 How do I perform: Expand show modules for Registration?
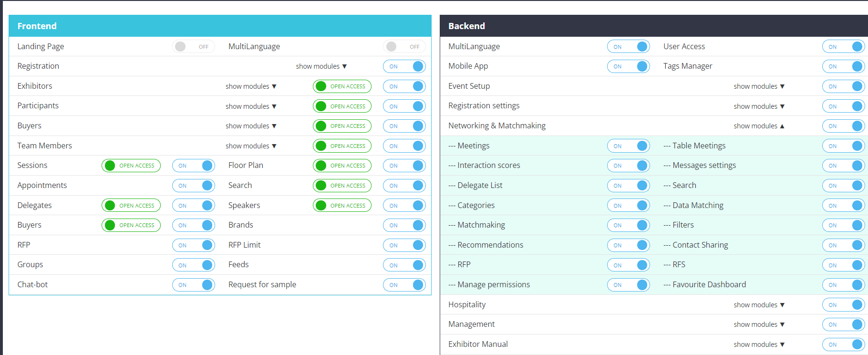tap(321, 66)
